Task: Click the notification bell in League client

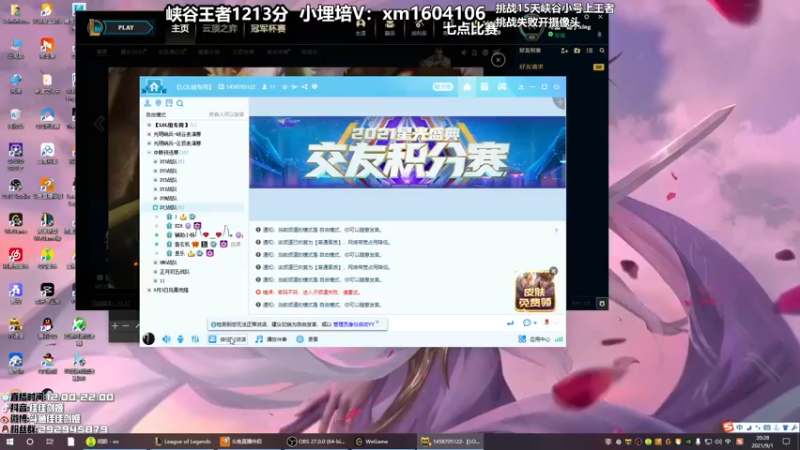Action: click(x=599, y=35)
